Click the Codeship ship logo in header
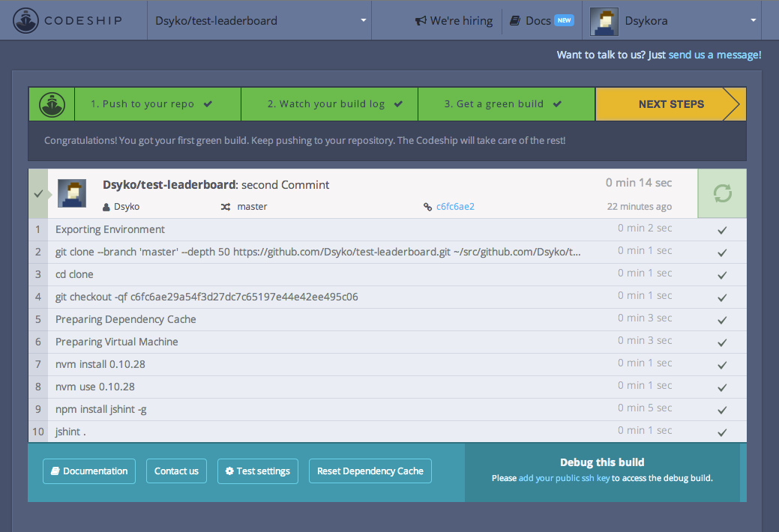This screenshot has width=779, height=532. [25, 20]
